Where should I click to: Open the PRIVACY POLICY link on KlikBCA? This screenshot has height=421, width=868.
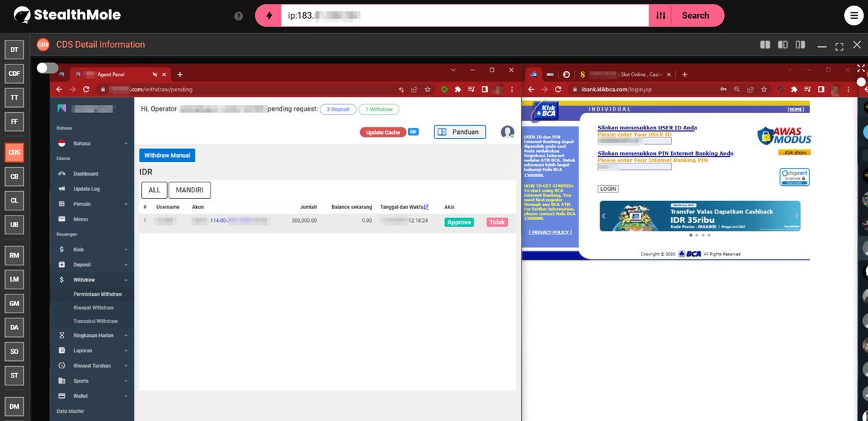[550, 232]
